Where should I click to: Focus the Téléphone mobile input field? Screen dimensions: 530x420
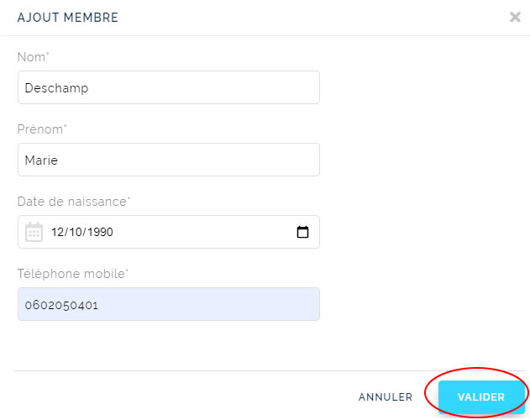coord(169,304)
